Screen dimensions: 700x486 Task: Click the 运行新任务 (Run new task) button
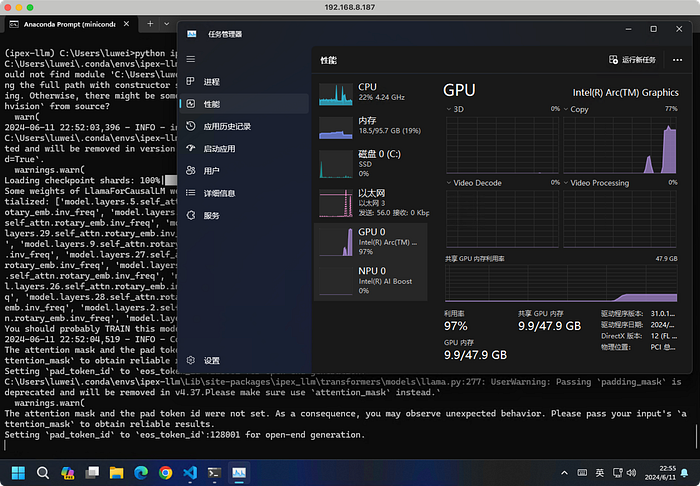[x=633, y=60]
